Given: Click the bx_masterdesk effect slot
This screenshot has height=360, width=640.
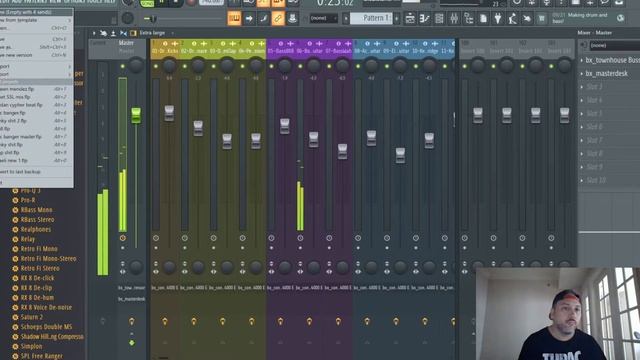Looking at the screenshot, I should [610, 73].
